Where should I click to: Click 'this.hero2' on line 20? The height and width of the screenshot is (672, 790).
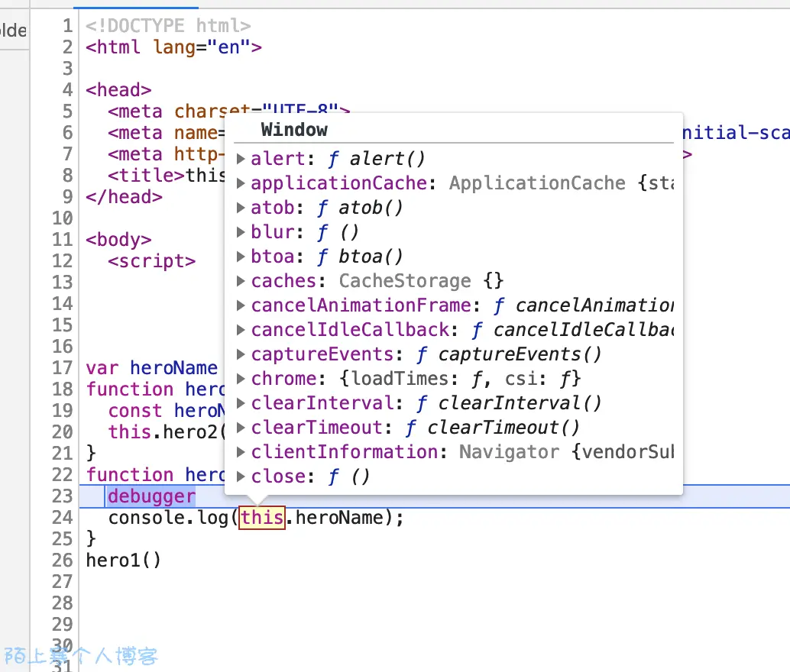click(x=163, y=432)
